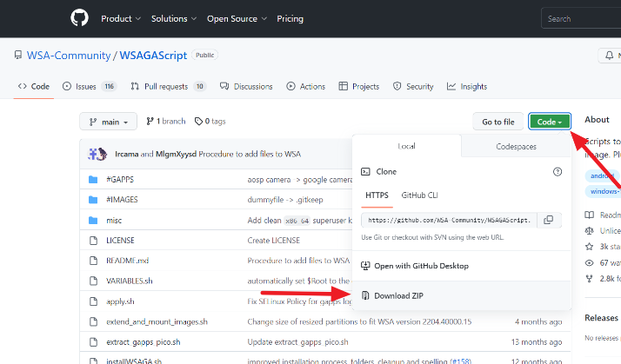Open the Product dropdown menu
621x364 pixels.
[121, 18]
